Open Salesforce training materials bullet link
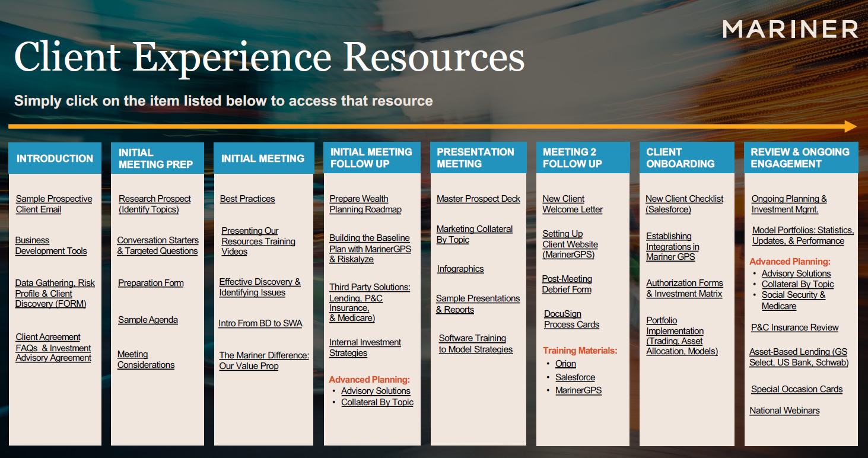This screenshot has height=458, width=868. (x=575, y=377)
